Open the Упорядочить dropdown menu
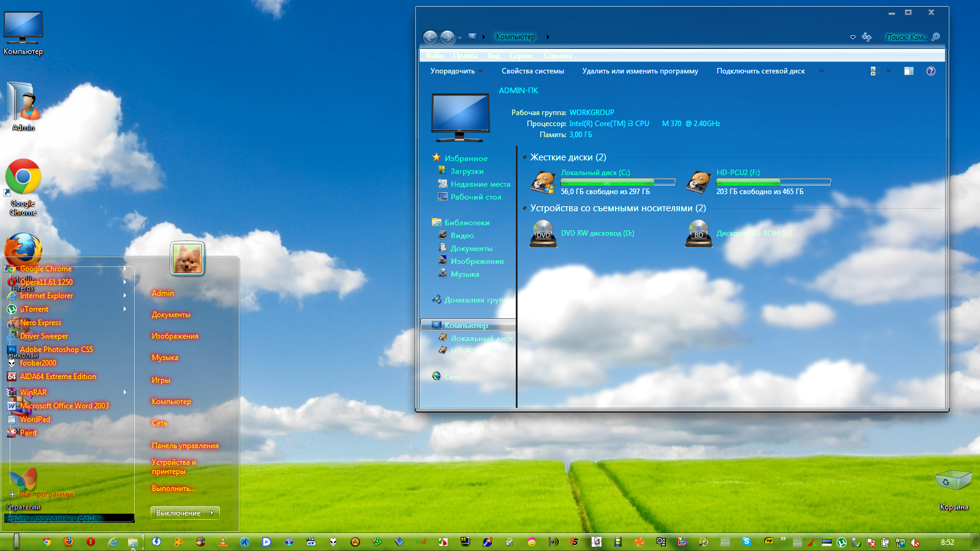This screenshot has width=980, height=551. click(x=456, y=71)
